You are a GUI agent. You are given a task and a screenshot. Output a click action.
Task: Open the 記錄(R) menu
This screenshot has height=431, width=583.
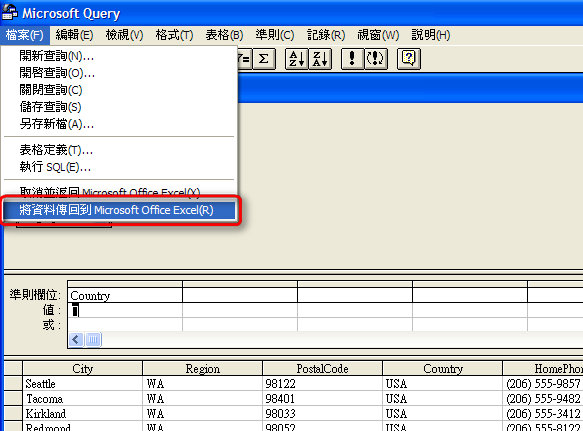click(x=326, y=35)
